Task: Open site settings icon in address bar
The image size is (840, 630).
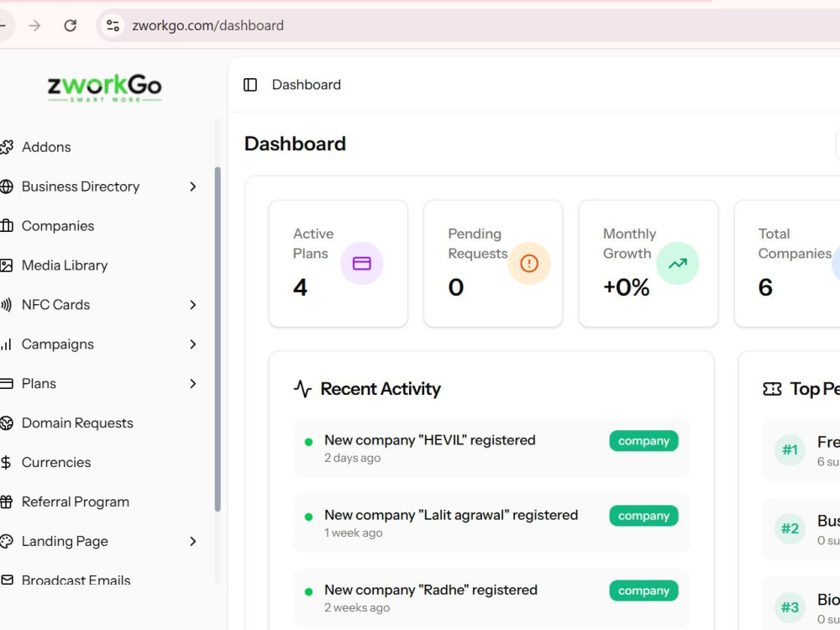Action: click(113, 25)
